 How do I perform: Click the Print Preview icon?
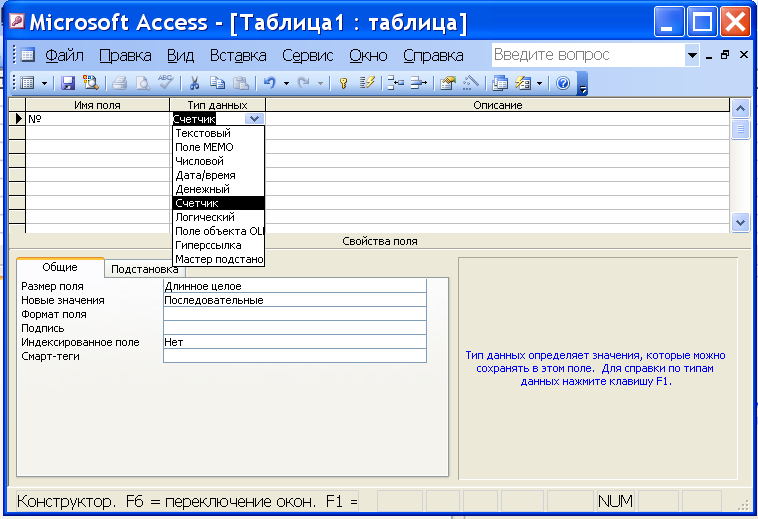pos(143,83)
